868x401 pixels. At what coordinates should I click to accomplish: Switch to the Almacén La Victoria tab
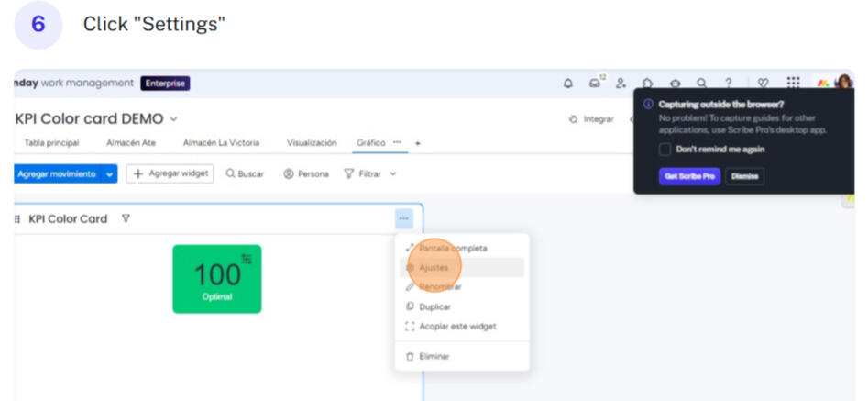tap(221, 143)
